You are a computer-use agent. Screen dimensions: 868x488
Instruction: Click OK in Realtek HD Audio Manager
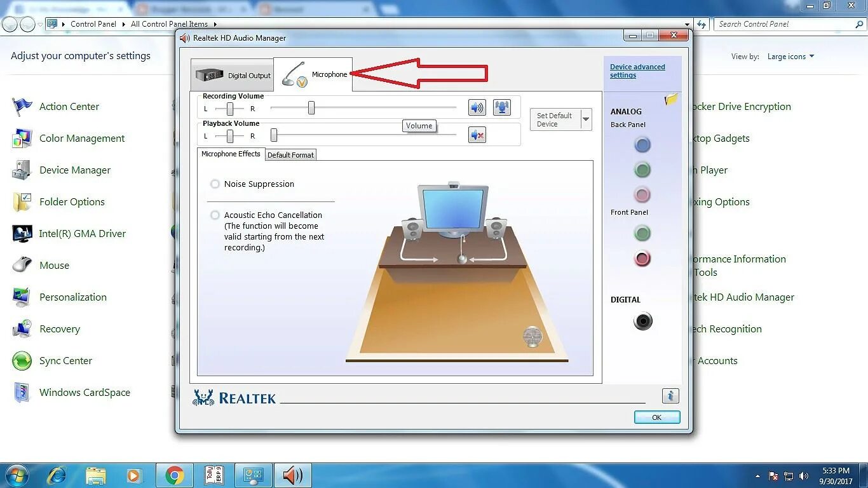[x=657, y=417]
